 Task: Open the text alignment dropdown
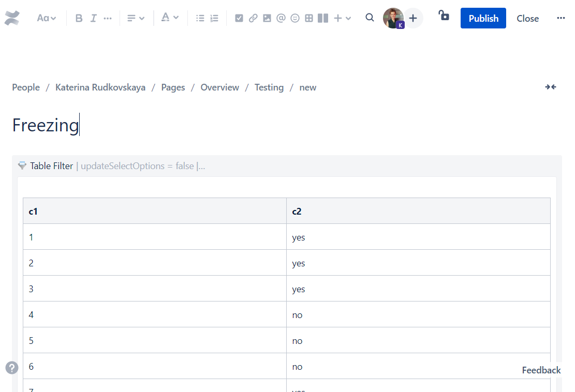point(136,18)
